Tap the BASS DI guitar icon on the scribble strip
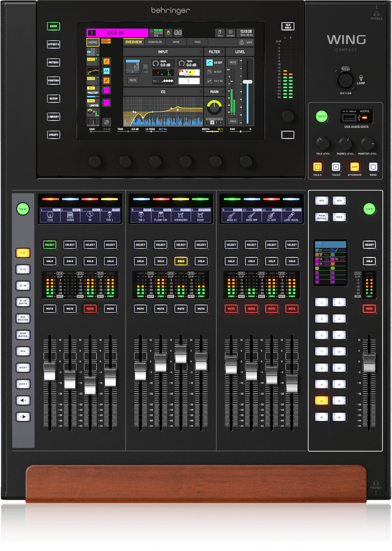 (232, 215)
